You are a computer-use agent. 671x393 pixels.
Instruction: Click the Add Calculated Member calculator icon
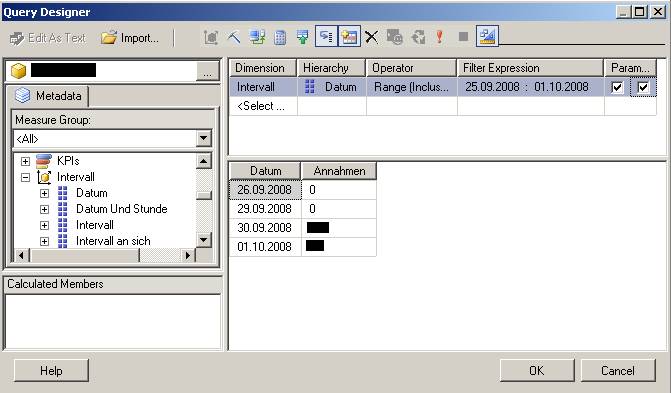tap(280, 37)
